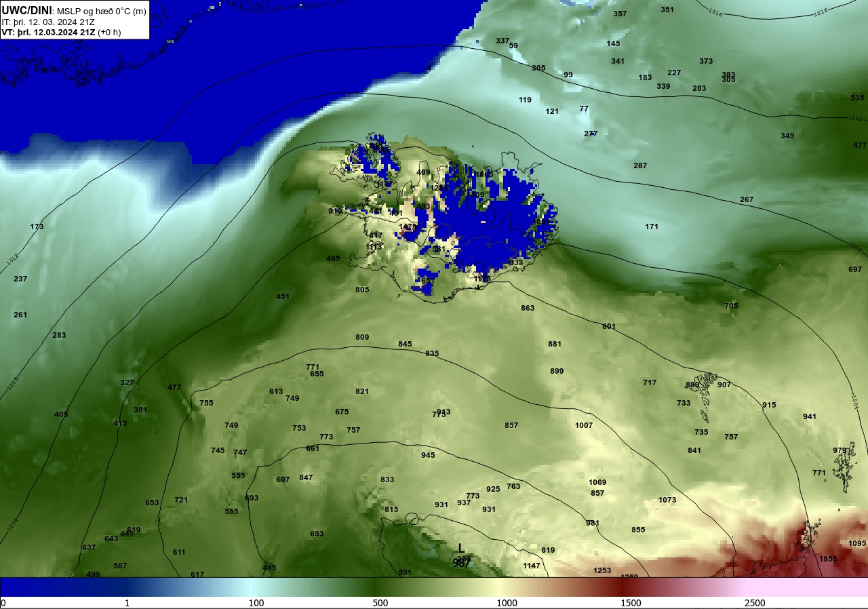This screenshot has width=868, height=609.
Task: Click the 0 label on the color scale
Action: (3, 603)
